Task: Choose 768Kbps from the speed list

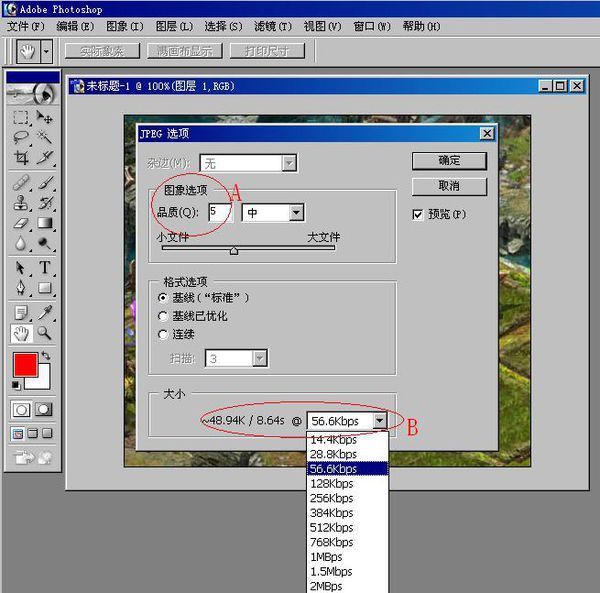Action: pyautogui.click(x=347, y=542)
